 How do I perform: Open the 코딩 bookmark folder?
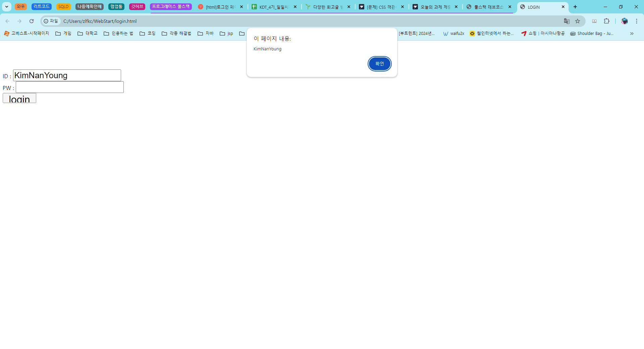click(148, 34)
